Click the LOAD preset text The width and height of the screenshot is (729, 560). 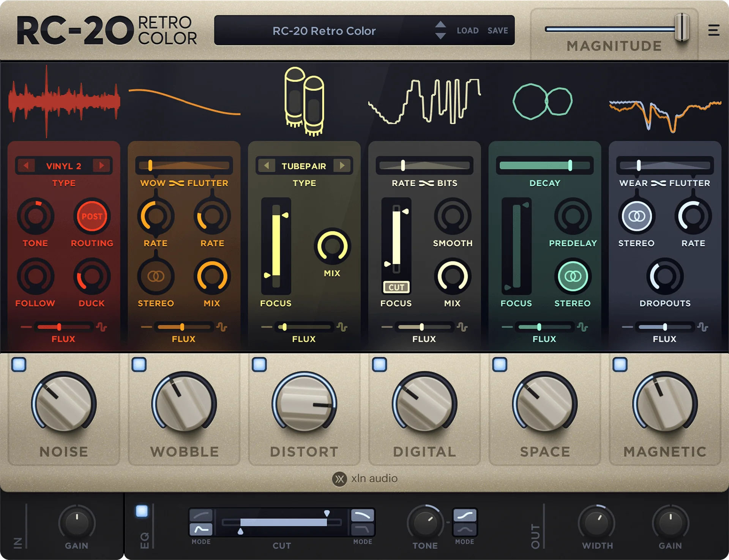click(x=468, y=30)
